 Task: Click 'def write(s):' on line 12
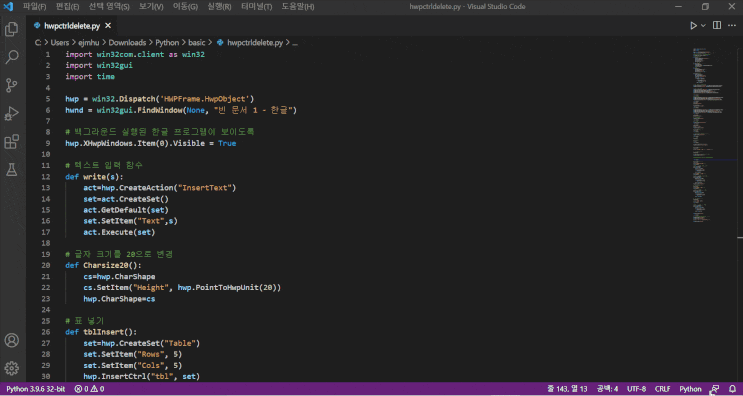pyautogui.click(x=94, y=177)
